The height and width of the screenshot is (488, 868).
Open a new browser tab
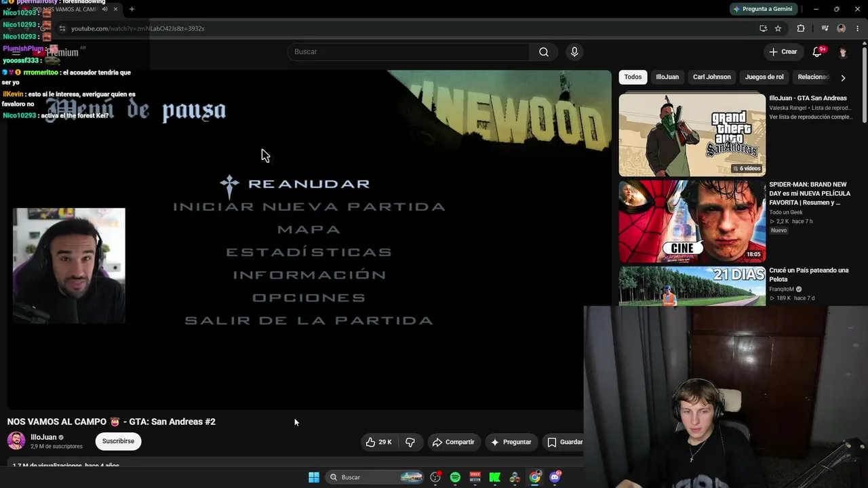click(x=132, y=9)
